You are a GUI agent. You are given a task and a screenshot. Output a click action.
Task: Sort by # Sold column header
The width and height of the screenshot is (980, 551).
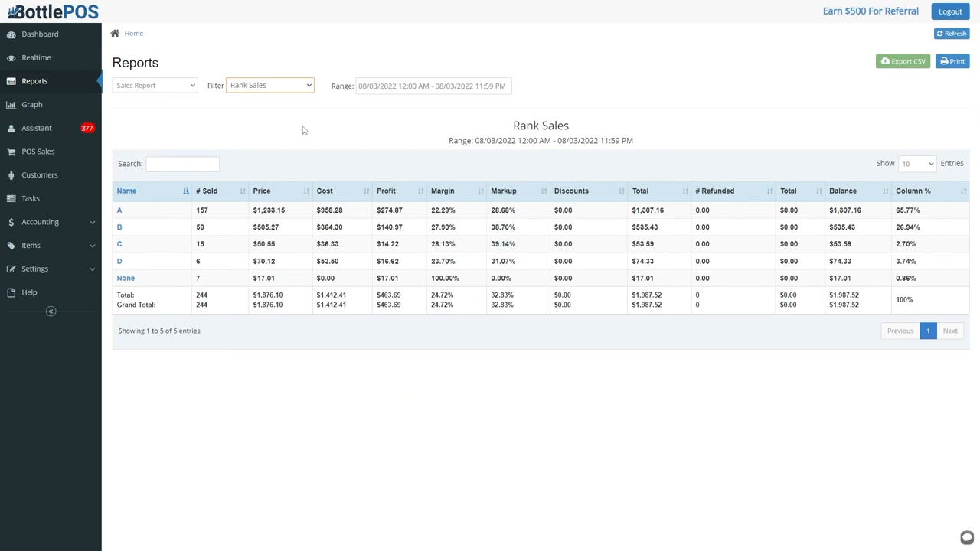tap(220, 191)
